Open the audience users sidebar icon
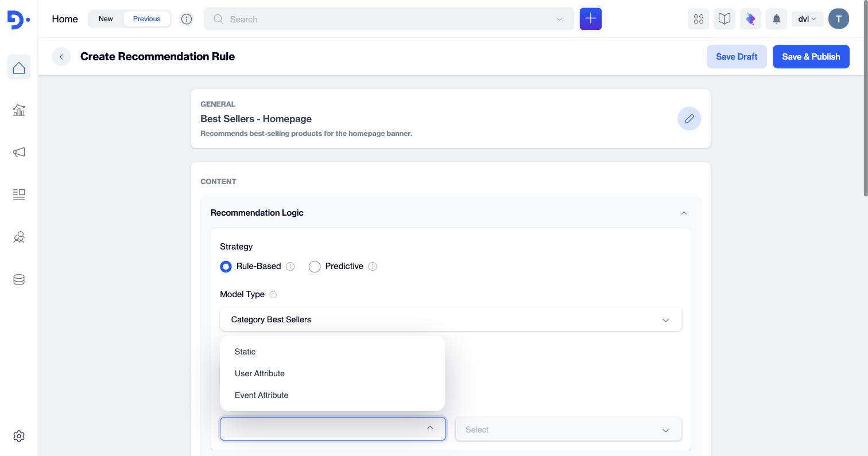 19,237
